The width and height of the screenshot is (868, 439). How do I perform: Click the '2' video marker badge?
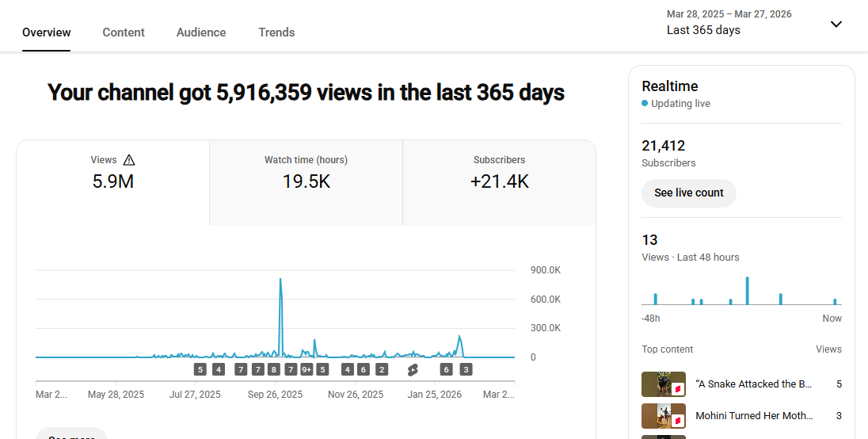(x=382, y=369)
